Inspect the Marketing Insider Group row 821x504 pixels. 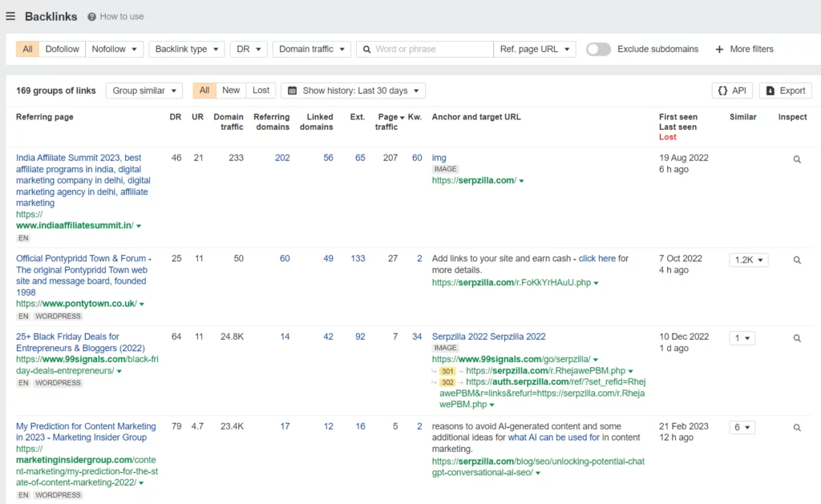[x=796, y=428]
